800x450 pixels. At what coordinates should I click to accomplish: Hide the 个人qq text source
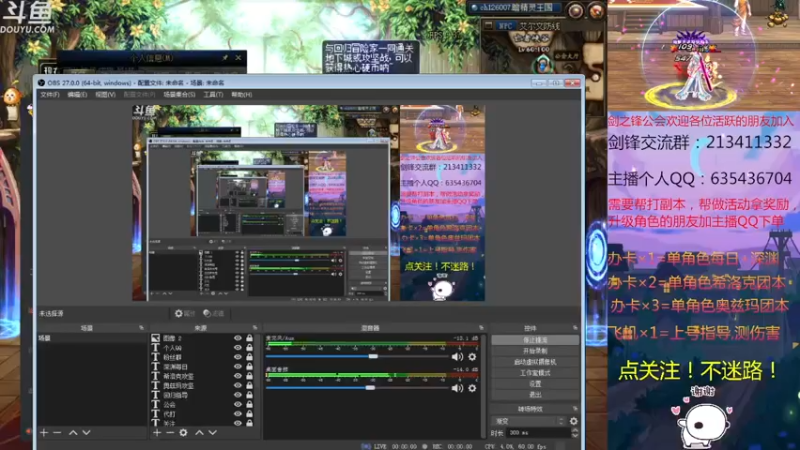[238, 347]
